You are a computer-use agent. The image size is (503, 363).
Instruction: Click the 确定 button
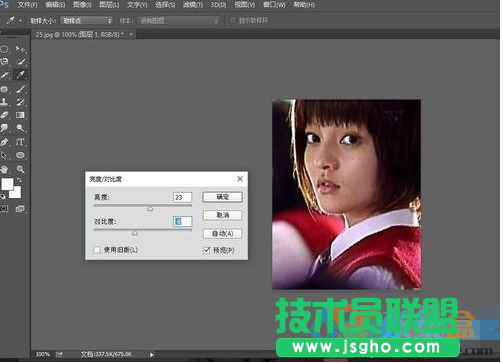[x=222, y=197]
